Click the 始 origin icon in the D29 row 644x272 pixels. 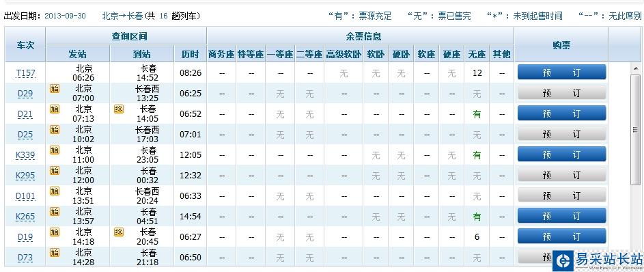point(55,89)
